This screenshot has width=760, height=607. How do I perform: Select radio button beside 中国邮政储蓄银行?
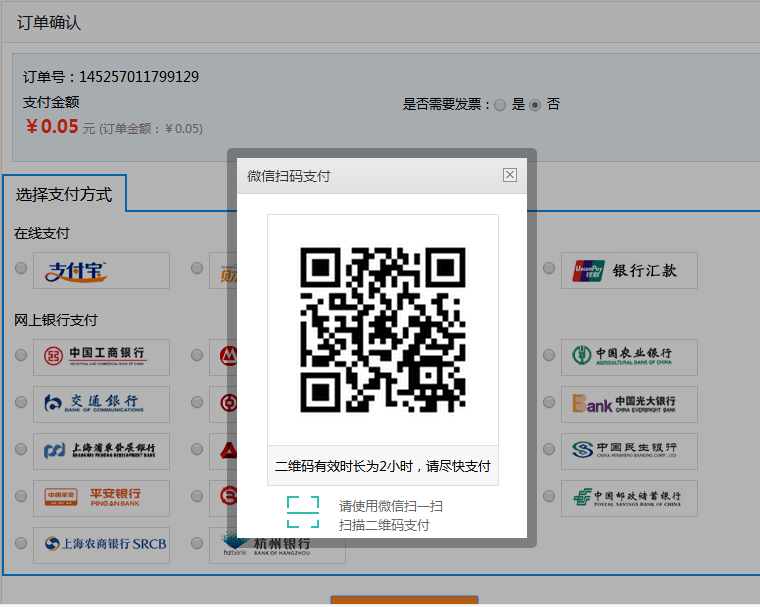pos(549,496)
